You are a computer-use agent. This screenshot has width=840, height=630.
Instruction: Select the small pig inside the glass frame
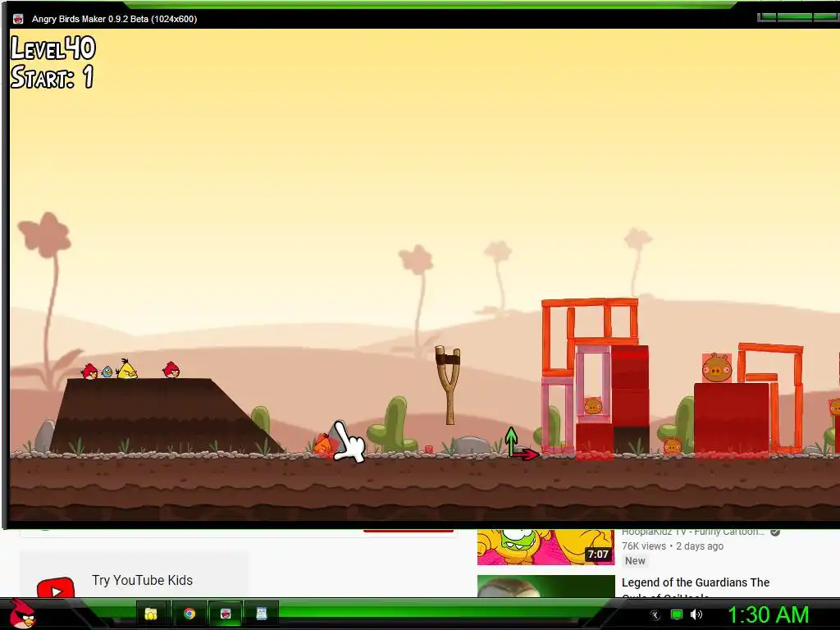click(x=592, y=406)
